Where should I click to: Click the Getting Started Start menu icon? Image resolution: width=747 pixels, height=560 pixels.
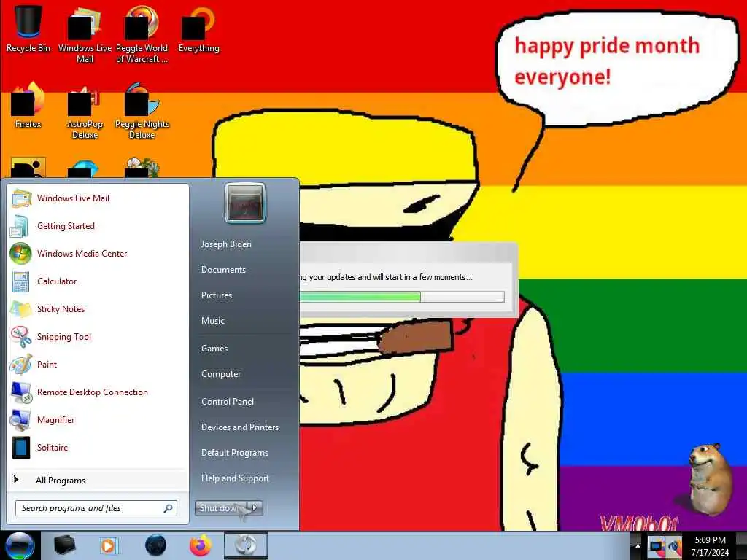point(20,226)
